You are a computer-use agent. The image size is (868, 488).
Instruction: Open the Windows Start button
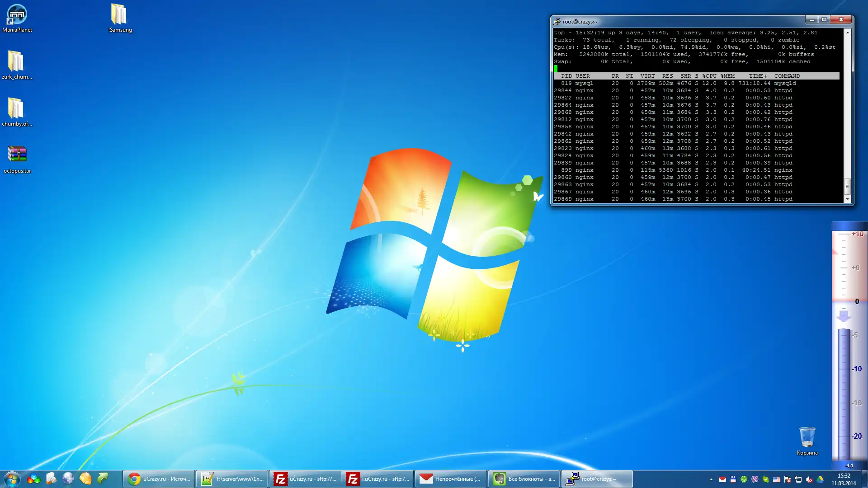(12, 479)
